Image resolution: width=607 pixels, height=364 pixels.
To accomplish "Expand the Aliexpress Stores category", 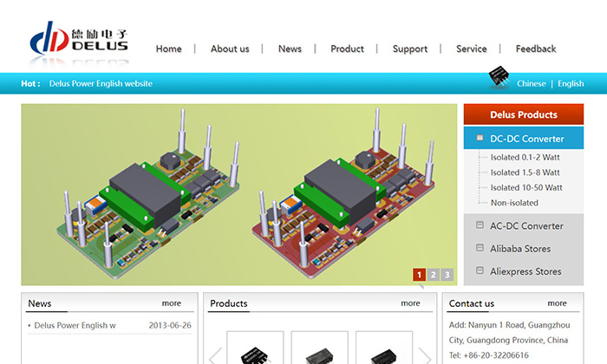I will (x=524, y=271).
